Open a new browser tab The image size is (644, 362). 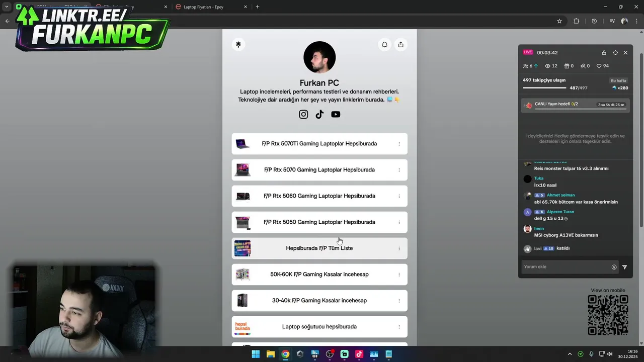(x=258, y=7)
